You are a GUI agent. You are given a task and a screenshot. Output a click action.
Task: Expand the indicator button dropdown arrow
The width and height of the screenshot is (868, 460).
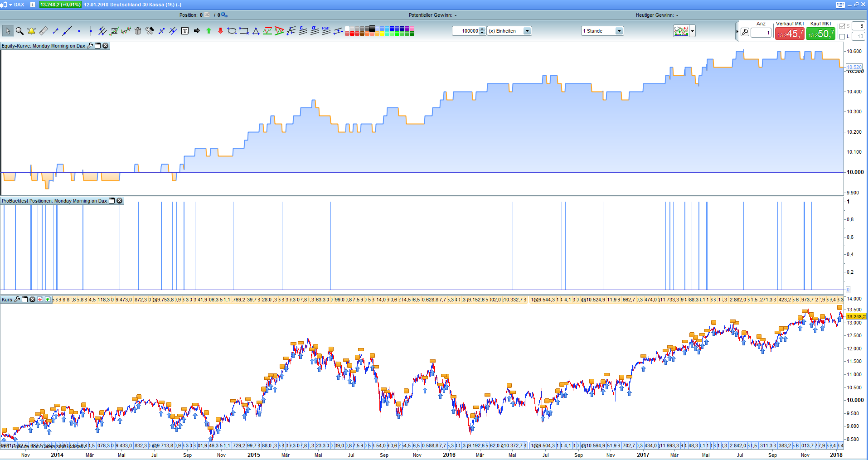point(693,31)
